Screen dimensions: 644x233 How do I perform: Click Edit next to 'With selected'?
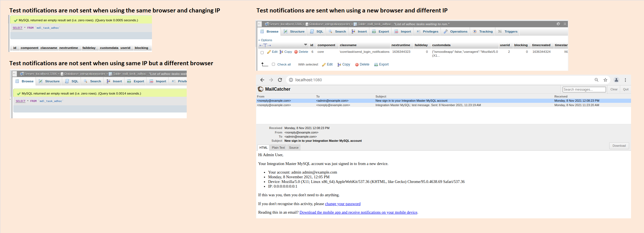pyautogui.click(x=327, y=64)
